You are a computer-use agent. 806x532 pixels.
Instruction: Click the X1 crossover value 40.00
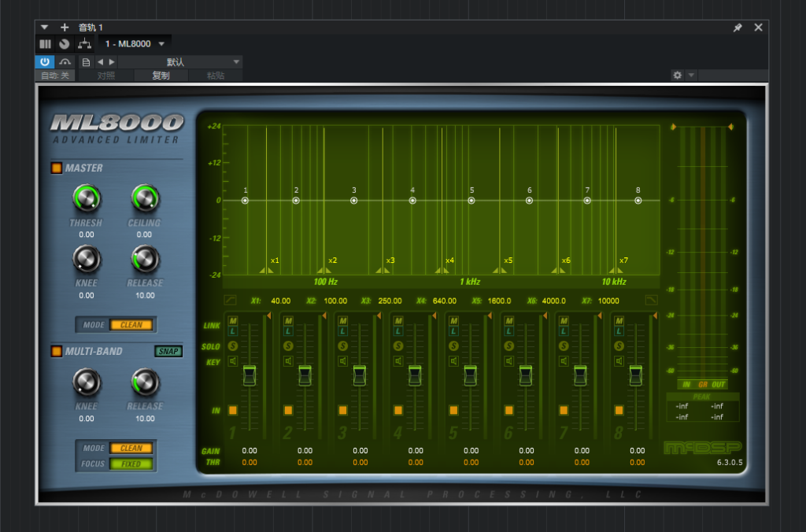coord(281,301)
